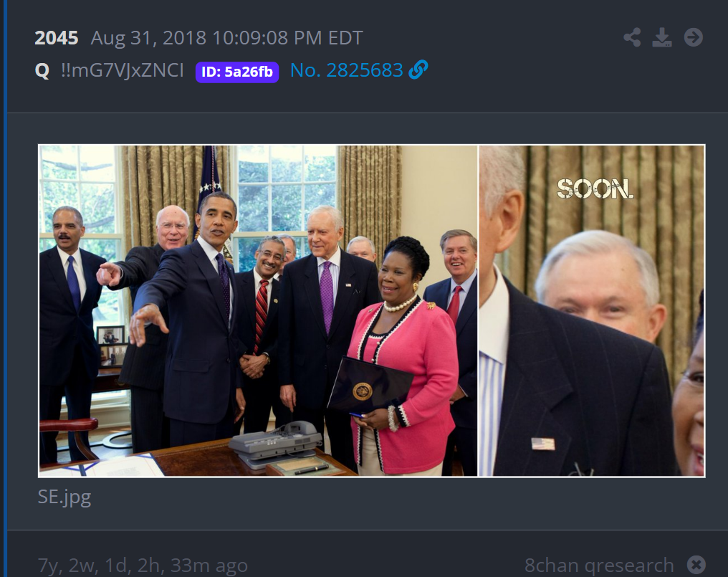Screen dimensions: 728x577
Task: Click the download icon in post header
Action: 662,37
